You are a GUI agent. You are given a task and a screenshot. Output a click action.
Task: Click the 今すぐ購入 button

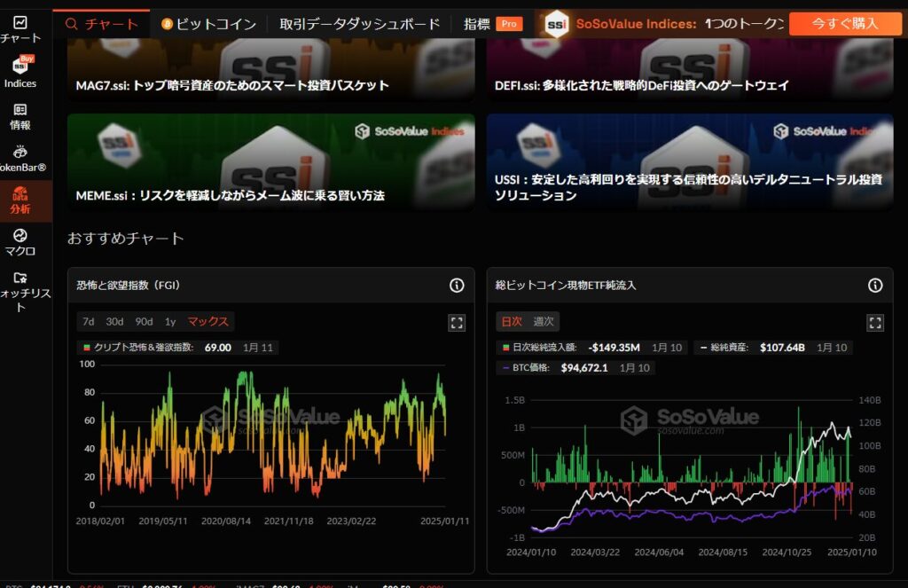pyautogui.click(x=845, y=24)
